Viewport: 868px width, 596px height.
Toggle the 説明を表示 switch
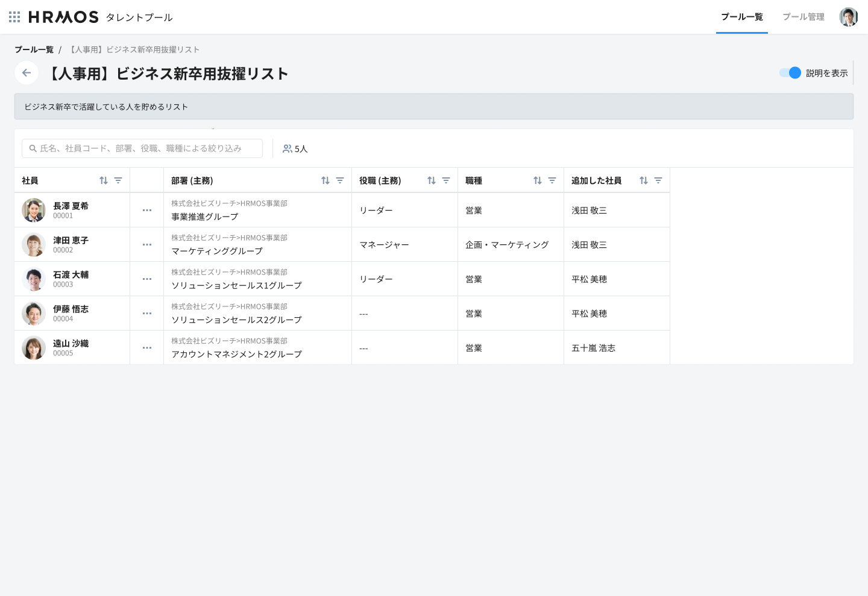pyautogui.click(x=790, y=73)
